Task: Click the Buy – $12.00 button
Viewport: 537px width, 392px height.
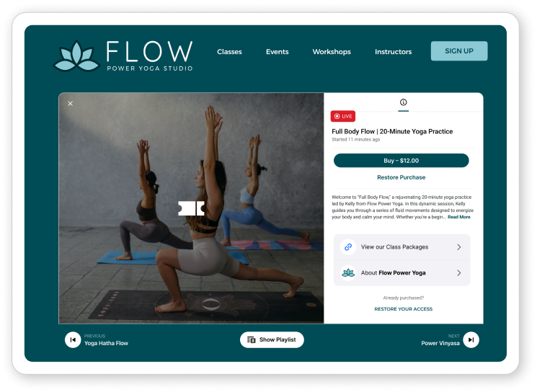Action: [401, 161]
